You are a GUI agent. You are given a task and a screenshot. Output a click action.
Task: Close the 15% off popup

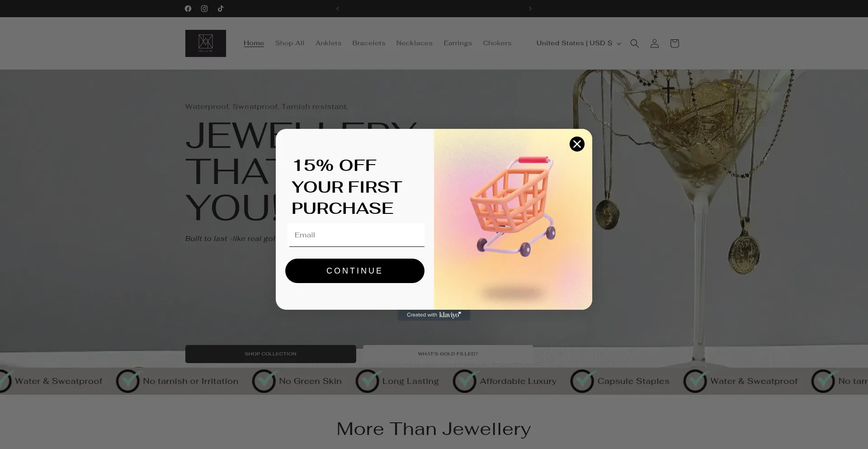tap(577, 144)
